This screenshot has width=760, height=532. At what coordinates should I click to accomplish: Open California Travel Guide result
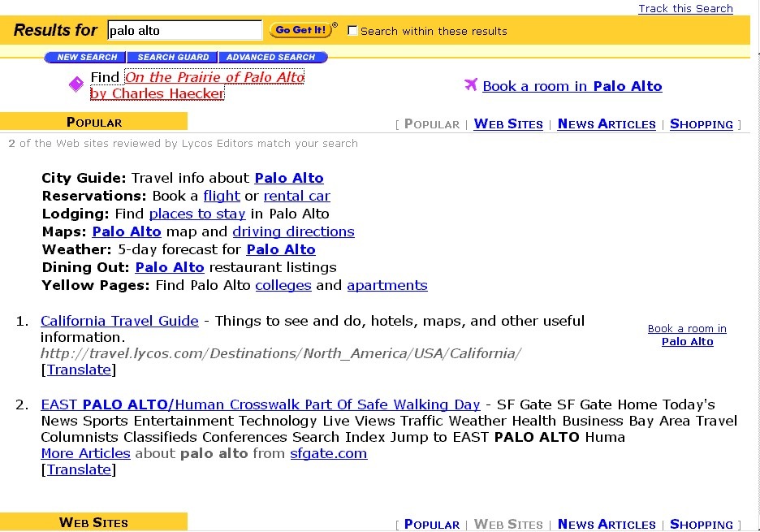(119, 321)
